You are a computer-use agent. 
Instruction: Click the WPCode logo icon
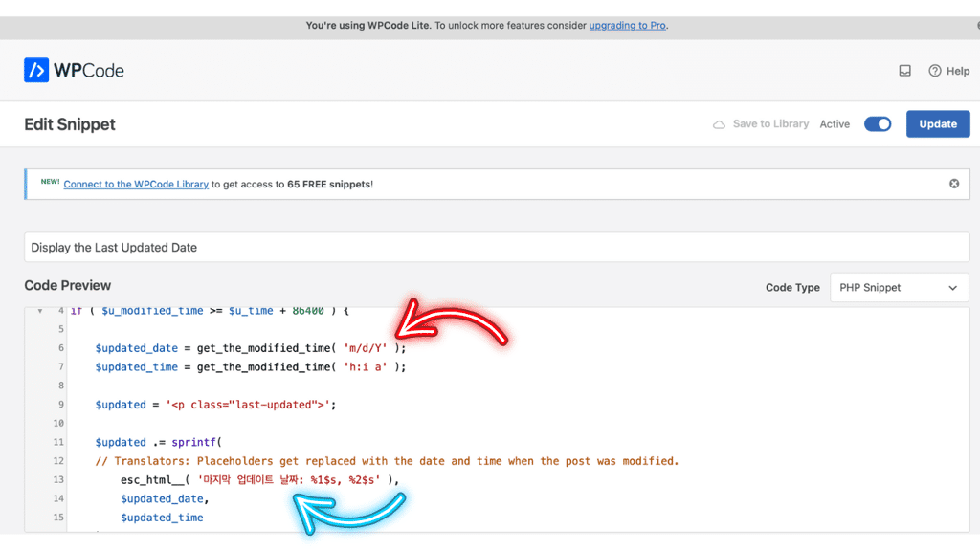(36, 70)
